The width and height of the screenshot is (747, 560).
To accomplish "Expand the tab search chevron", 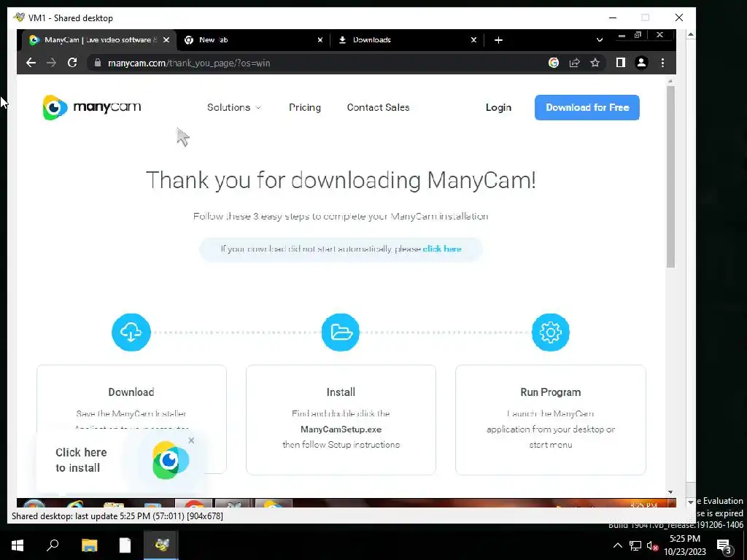I will 600,40.
